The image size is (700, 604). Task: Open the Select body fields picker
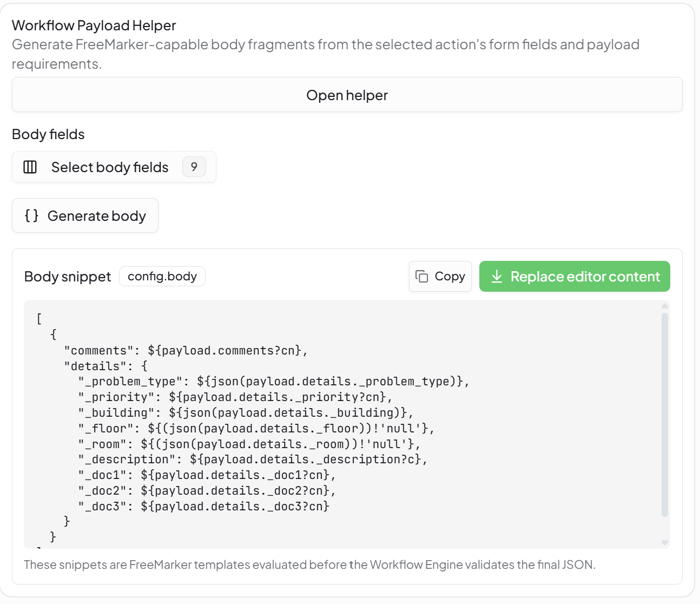[x=114, y=167]
